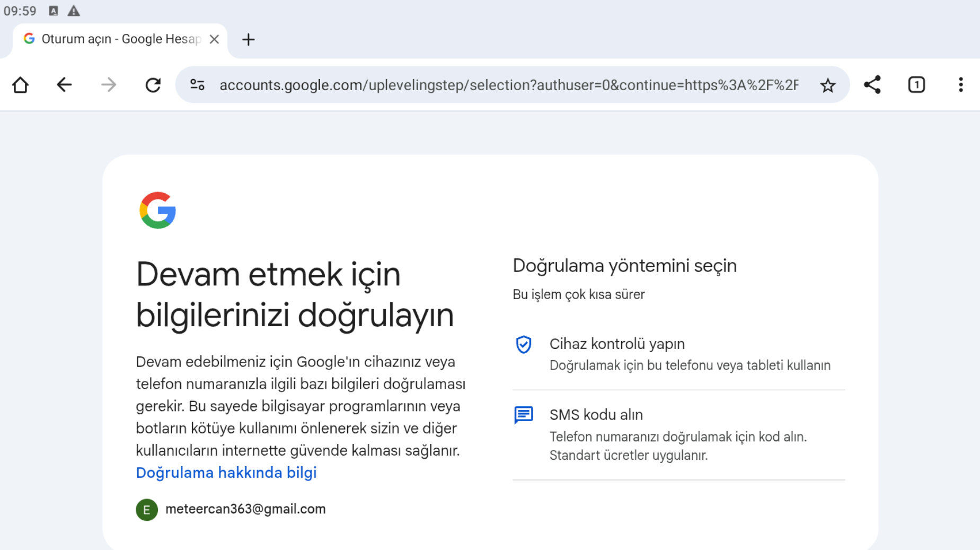Go forward with the forward arrow

click(109, 85)
